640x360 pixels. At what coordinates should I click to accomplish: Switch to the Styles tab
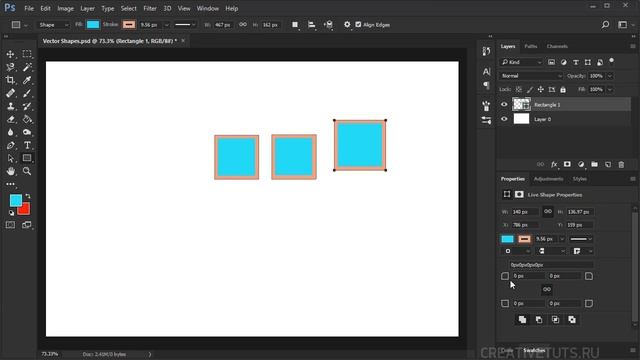[x=580, y=179]
